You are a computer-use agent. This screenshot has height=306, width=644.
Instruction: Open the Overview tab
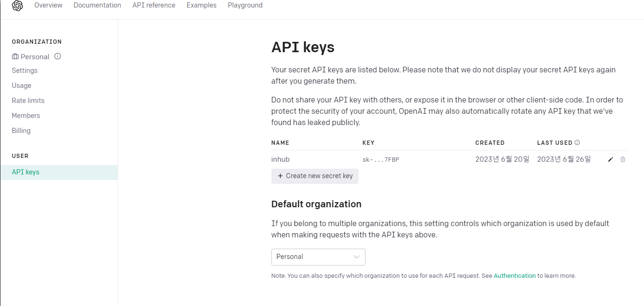coord(48,5)
